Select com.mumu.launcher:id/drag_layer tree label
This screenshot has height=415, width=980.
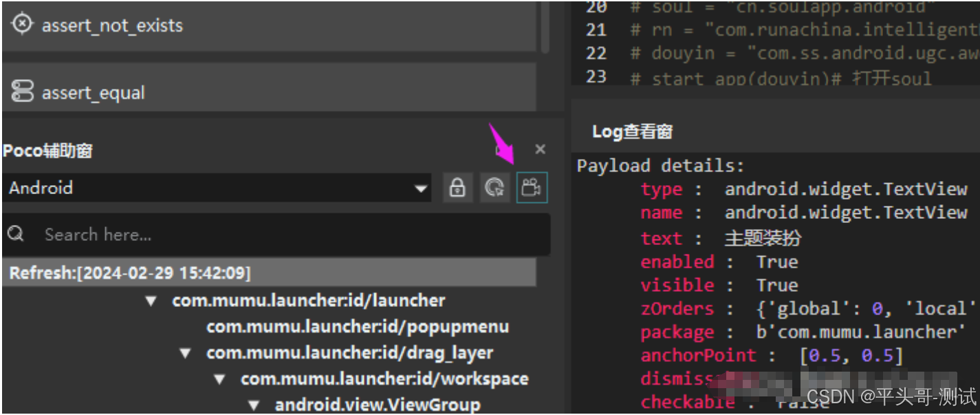click(x=350, y=353)
